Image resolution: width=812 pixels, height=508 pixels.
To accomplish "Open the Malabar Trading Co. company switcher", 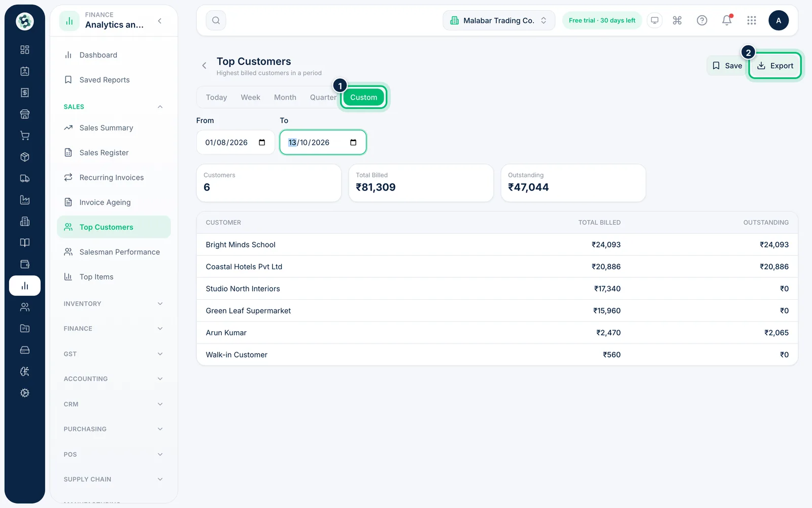I will click(x=499, y=20).
